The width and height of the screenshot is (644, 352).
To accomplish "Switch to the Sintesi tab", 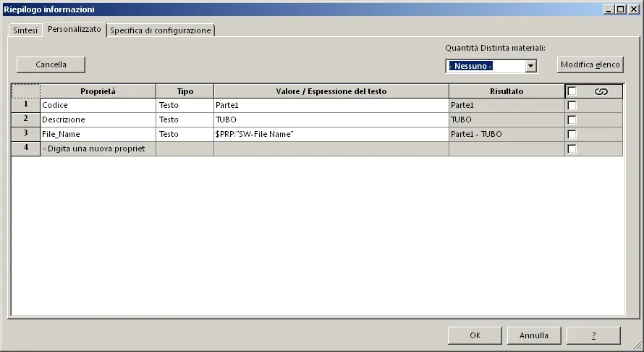I will pos(25,30).
